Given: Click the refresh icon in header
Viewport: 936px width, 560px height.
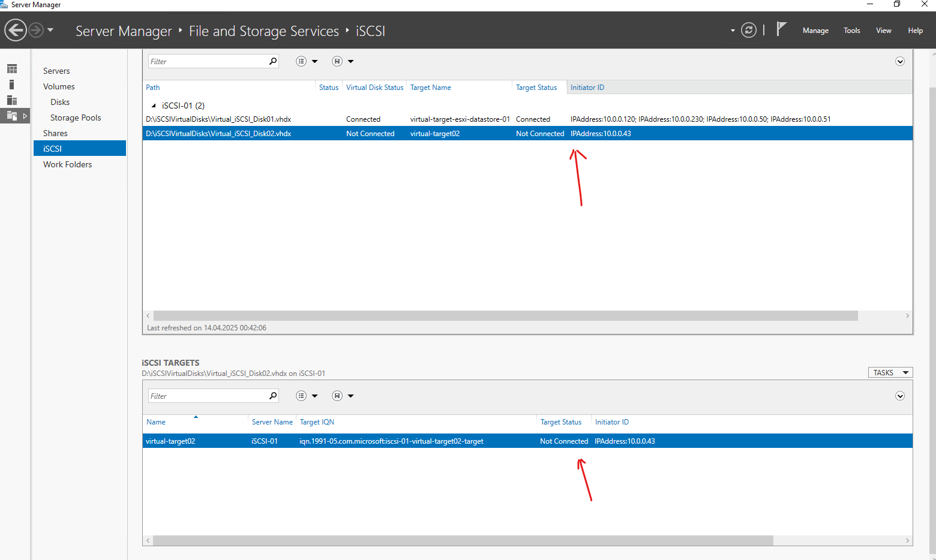Looking at the screenshot, I should pos(749,30).
